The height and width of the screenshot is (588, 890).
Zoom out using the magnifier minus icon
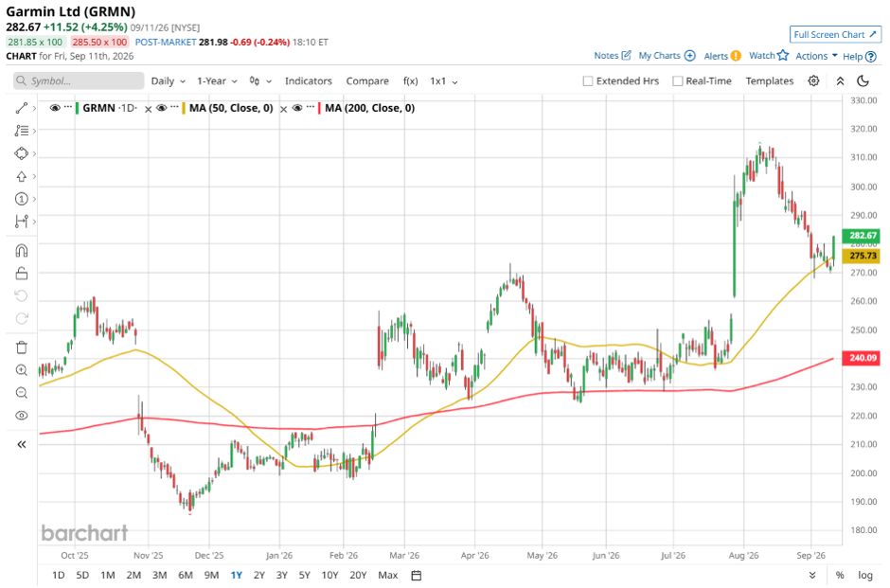coord(21,393)
